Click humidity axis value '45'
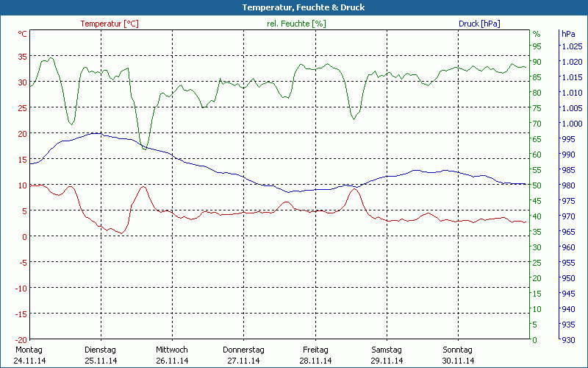Image resolution: width=588 pixels, height=368 pixels. (x=537, y=201)
